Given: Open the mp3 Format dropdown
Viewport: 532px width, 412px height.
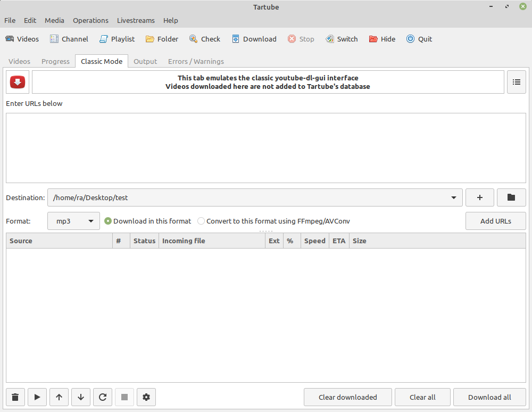Looking at the screenshot, I should [73, 221].
